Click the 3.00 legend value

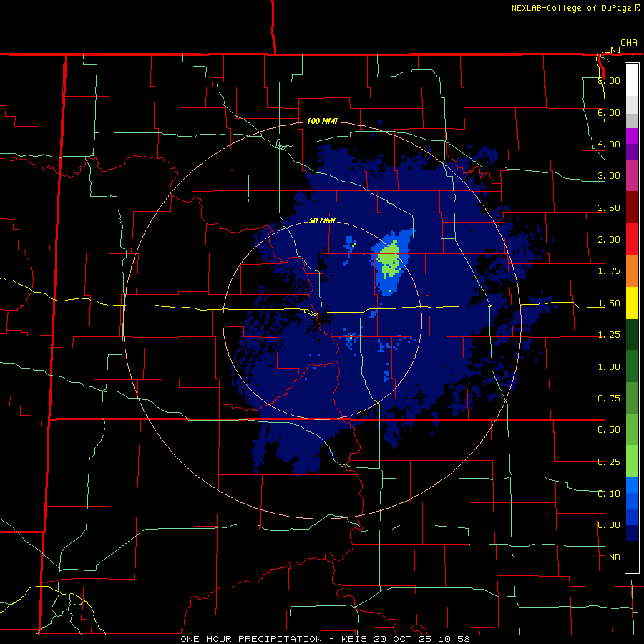[x=609, y=176]
